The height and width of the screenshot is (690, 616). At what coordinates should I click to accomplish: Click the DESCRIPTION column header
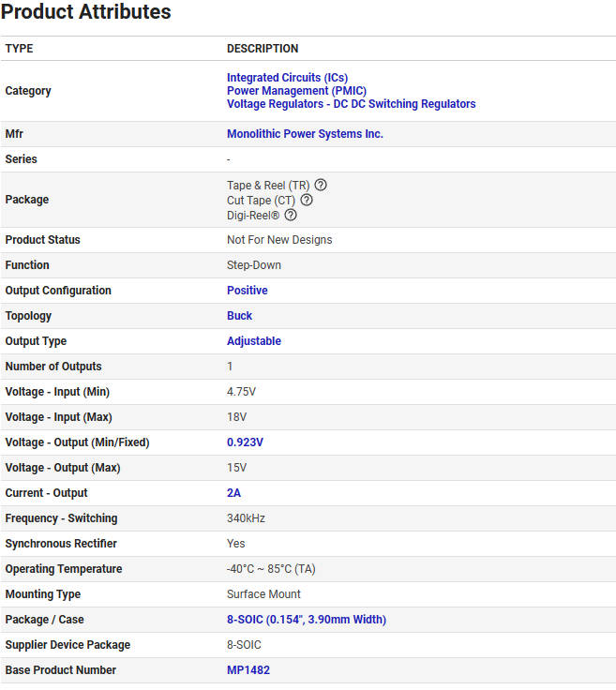point(263,49)
